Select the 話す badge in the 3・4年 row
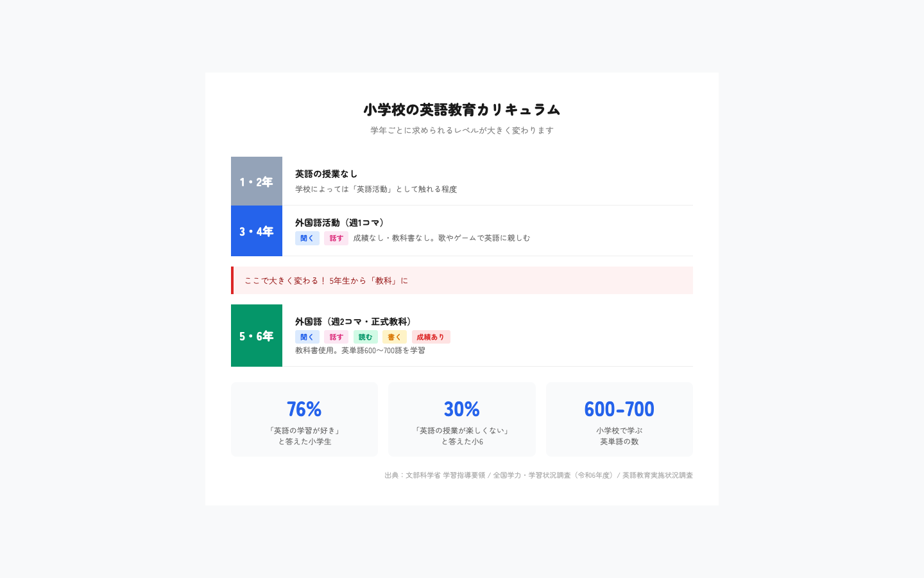The height and width of the screenshot is (578, 924). 336,238
